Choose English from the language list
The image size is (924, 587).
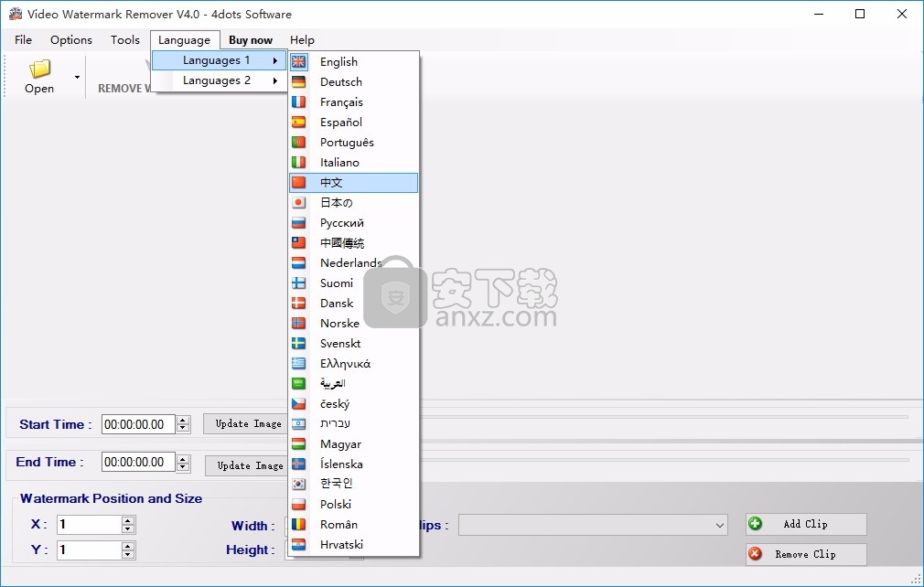click(x=353, y=61)
